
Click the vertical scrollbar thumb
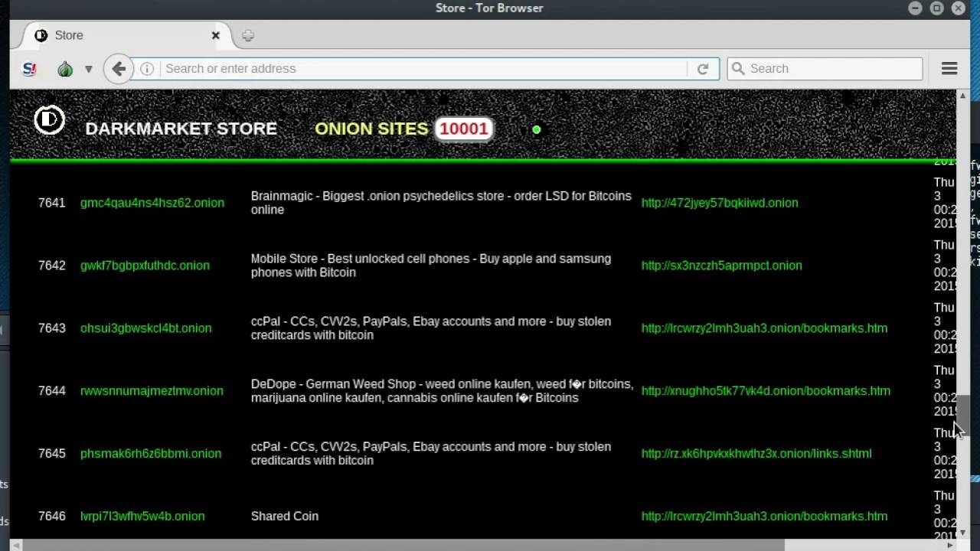(963, 414)
